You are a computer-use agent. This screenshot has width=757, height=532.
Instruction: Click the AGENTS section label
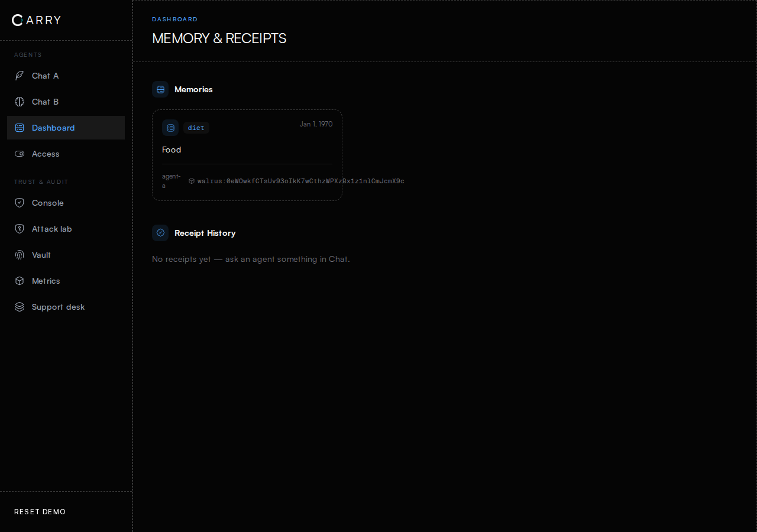[28, 55]
